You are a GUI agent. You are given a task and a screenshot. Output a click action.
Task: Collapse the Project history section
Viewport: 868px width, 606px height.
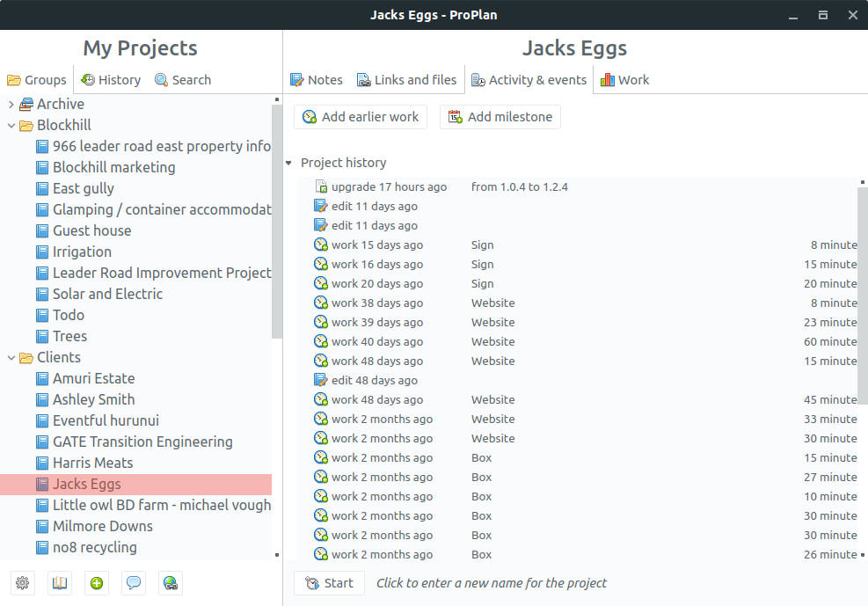coord(288,162)
